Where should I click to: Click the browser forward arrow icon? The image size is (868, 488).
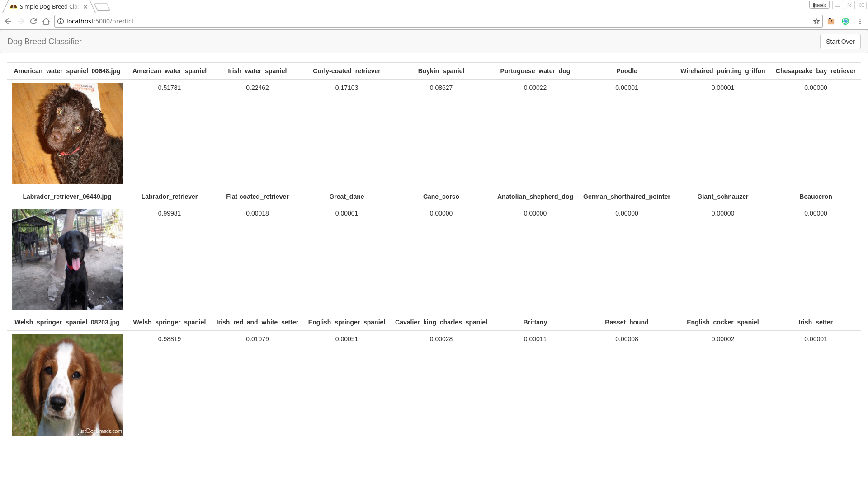(x=21, y=21)
